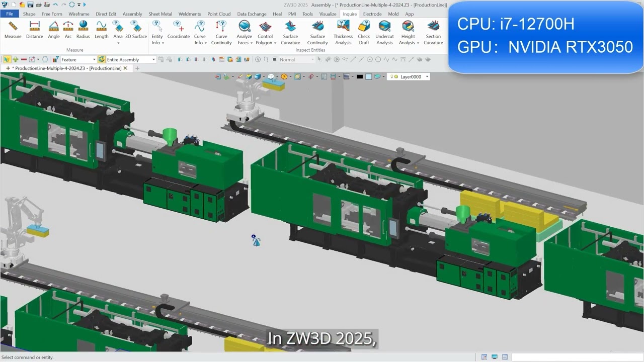Expand the Area tool dropdown arrow
The image size is (644, 362).
click(118, 43)
